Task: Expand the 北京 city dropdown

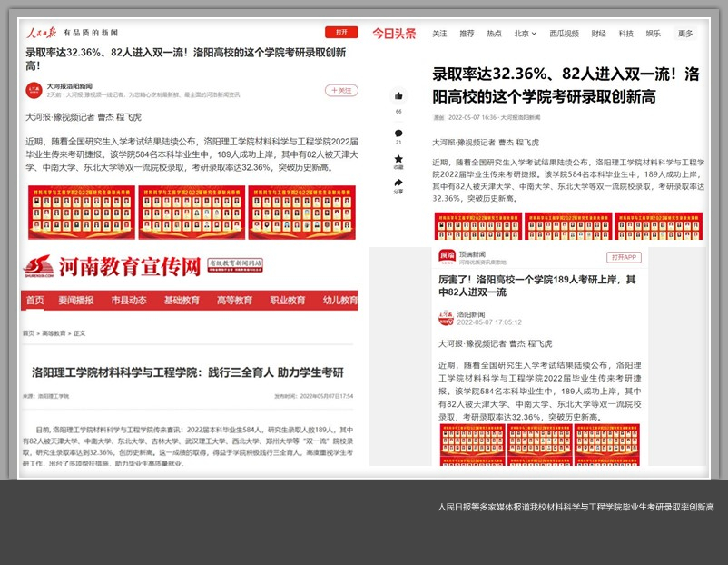Action: coord(525,34)
